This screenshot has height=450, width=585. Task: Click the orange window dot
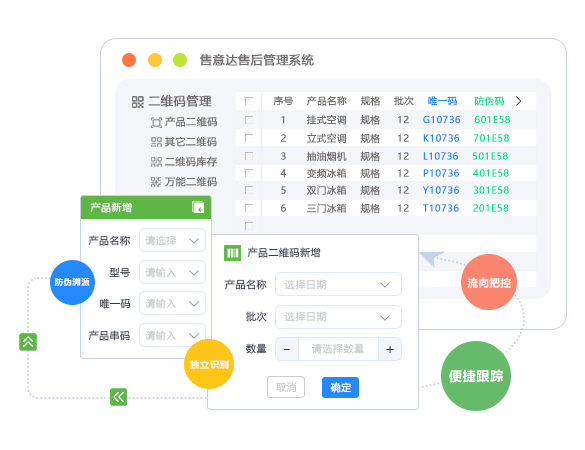click(x=155, y=60)
